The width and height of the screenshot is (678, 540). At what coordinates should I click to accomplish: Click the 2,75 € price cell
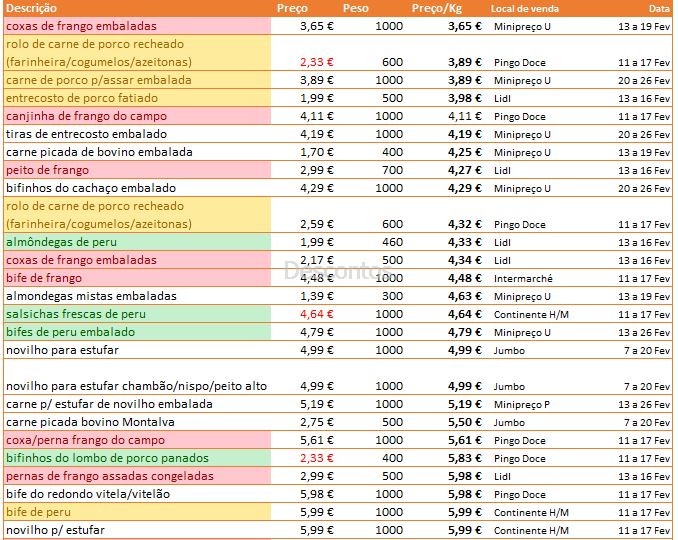(x=317, y=422)
